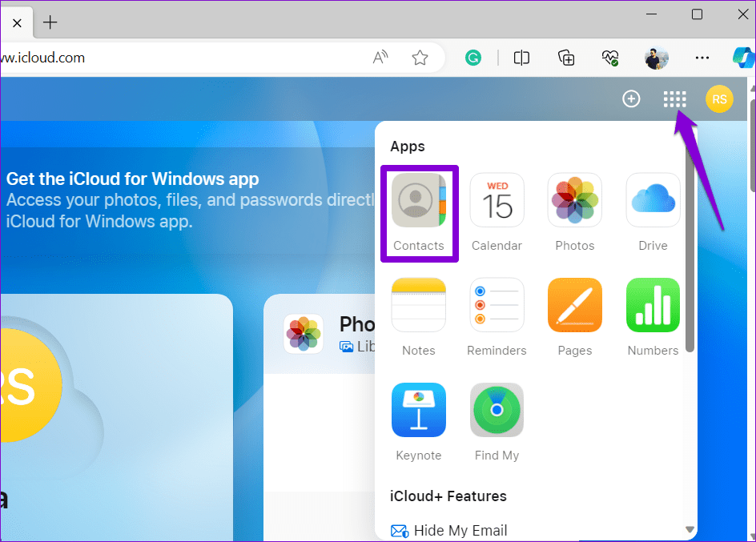Open the Edge browser settings menu
The image size is (756, 542).
click(x=702, y=58)
